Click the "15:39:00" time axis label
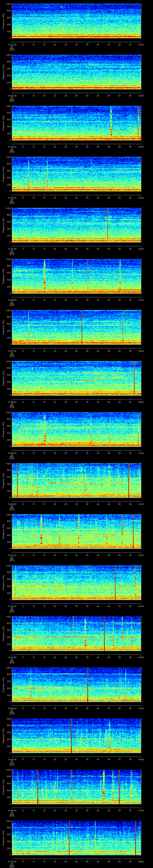The width and height of the screenshot is (153, 868). click(12, 453)
